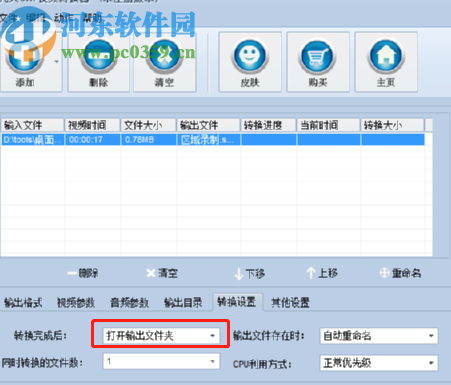Image resolution: width=451 pixels, height=385 pixels.
Task: Click the 添加 (Add) toolbar icon
Action: coord(25,62)
